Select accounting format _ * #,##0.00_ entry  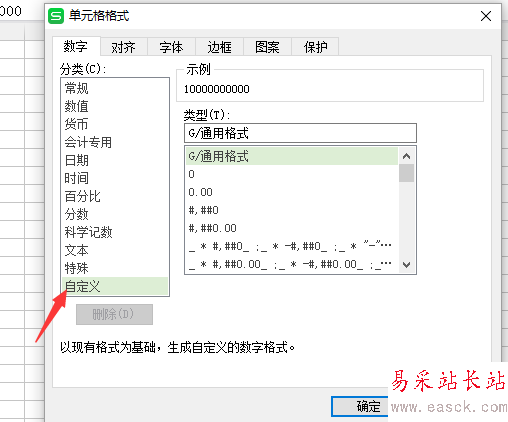292,264
